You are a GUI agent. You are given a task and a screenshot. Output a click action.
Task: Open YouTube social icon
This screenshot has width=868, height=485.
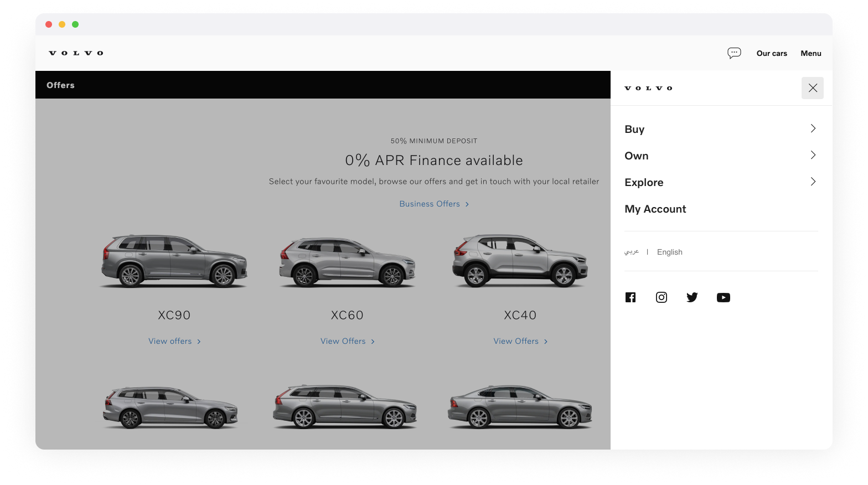click(724, 297)
